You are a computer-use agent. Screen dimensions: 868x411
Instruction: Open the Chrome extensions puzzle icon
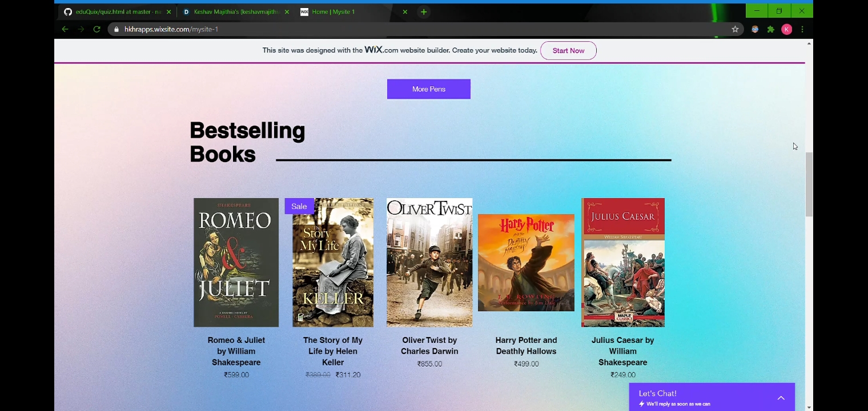[771, 29]
